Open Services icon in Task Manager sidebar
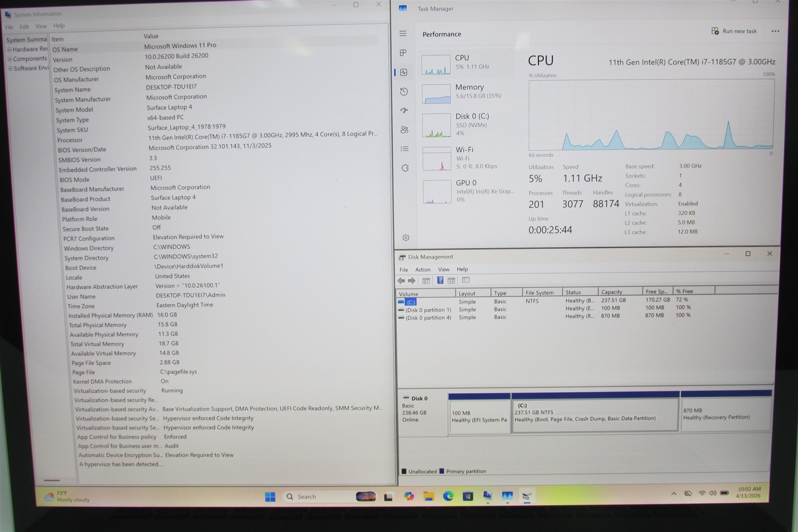This screenshot has width=798, height=532. [405, 168]
